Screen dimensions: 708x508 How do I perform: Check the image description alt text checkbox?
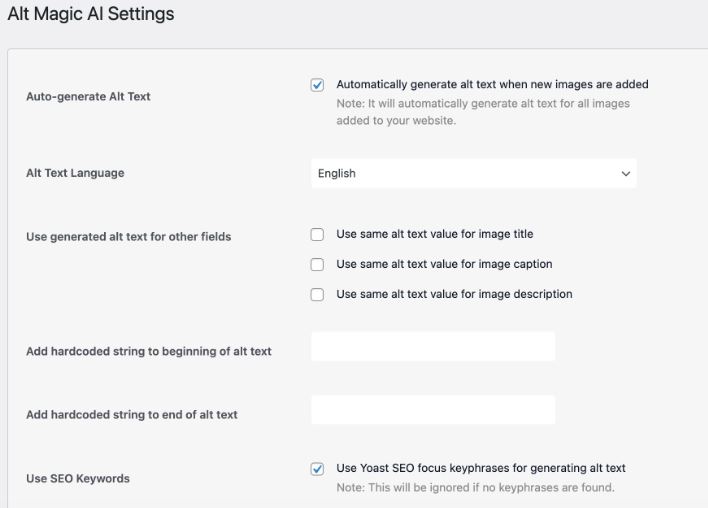317,294
